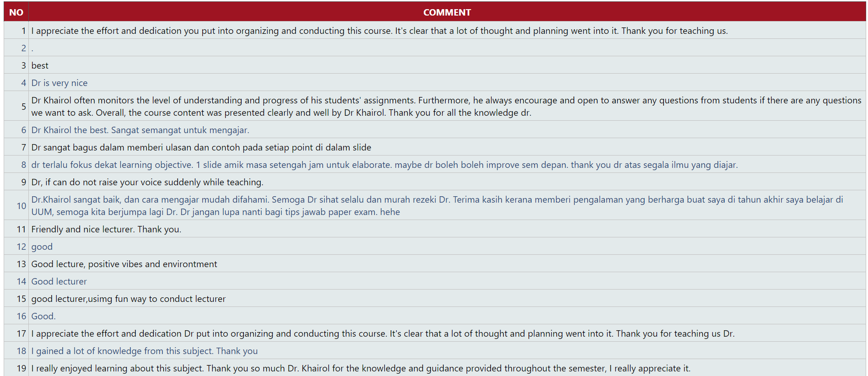Select comment row 1 about effort and dedication
The width and height of the screenshot is (868, 376).
coord(379,31)
